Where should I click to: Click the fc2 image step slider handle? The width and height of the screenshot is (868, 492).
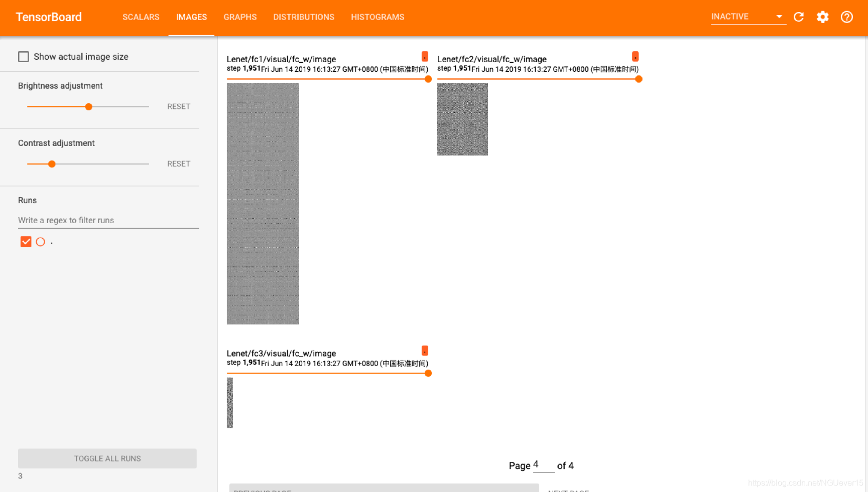coord(639,79)
